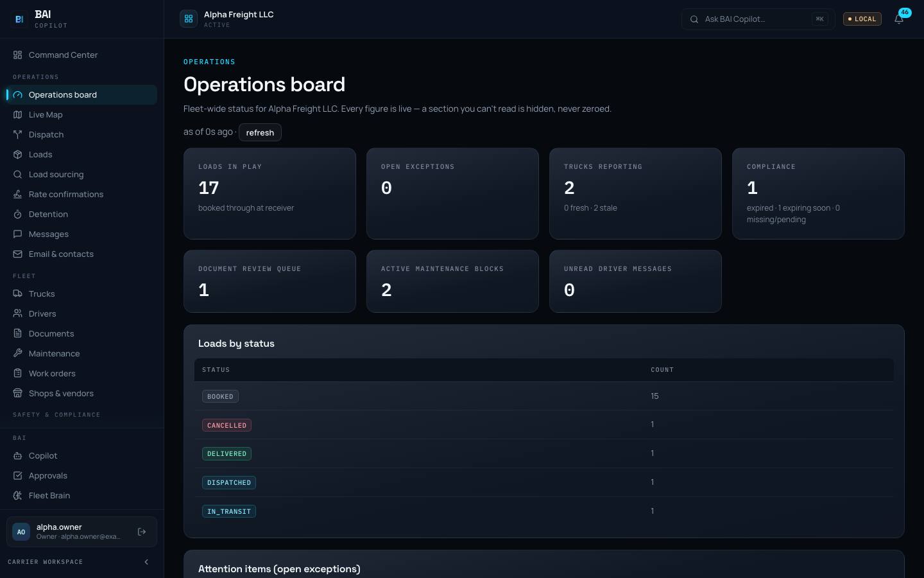Screen dimensions: 924x578
Task: Open the Compliance summary card
Action: coord(818,193)
